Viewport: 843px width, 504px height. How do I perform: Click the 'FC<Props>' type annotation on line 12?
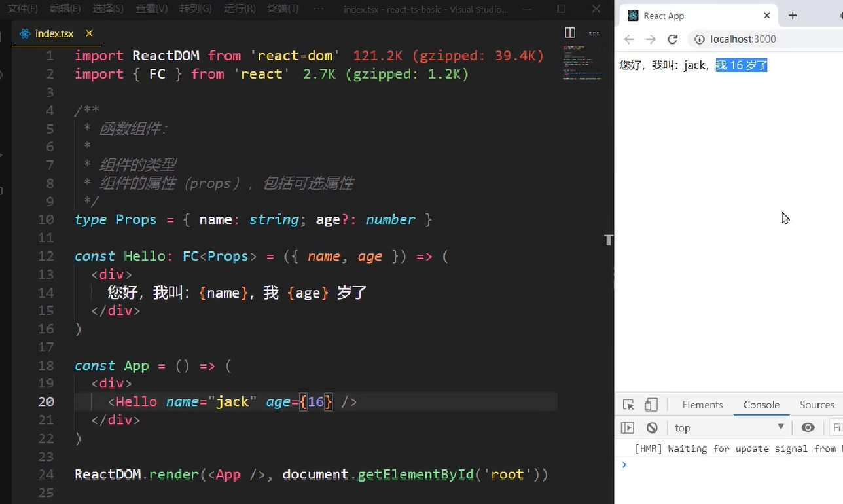pyautogui.click(x=220, y=256)
